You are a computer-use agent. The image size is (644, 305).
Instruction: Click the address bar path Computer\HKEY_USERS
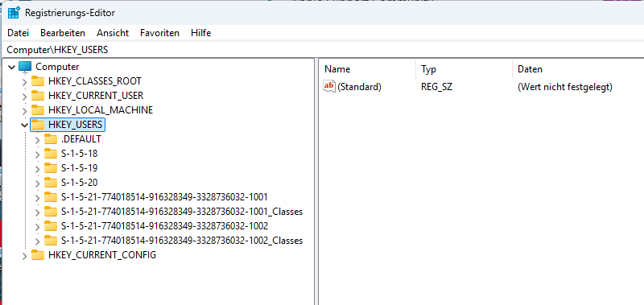pos(57,50)
